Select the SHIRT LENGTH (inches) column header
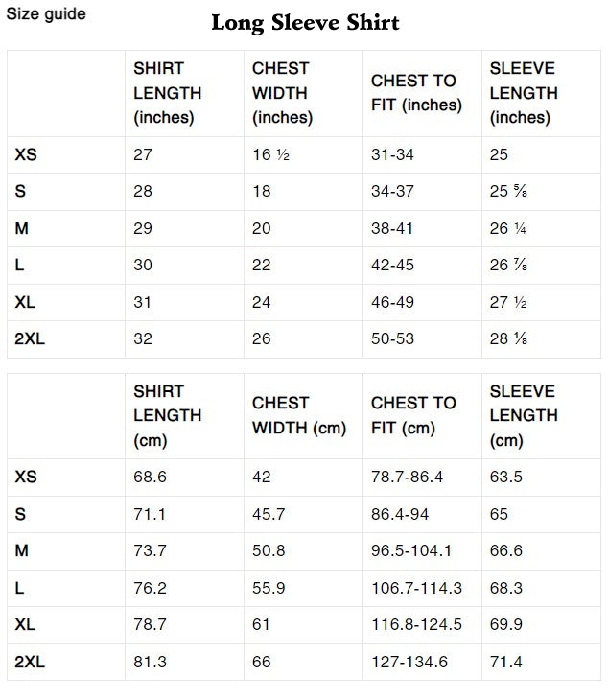 coord(168,93)
